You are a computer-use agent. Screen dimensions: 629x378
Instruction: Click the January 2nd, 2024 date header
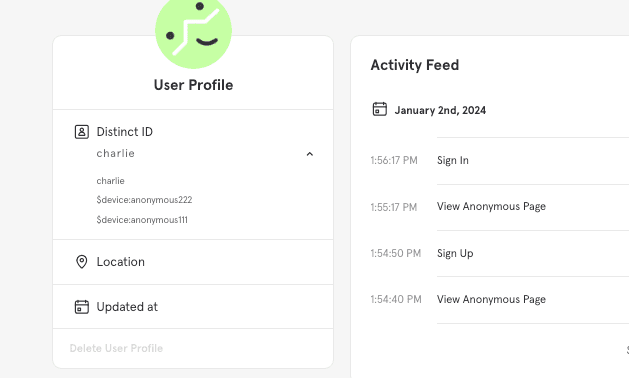click(x=440, y=110)
